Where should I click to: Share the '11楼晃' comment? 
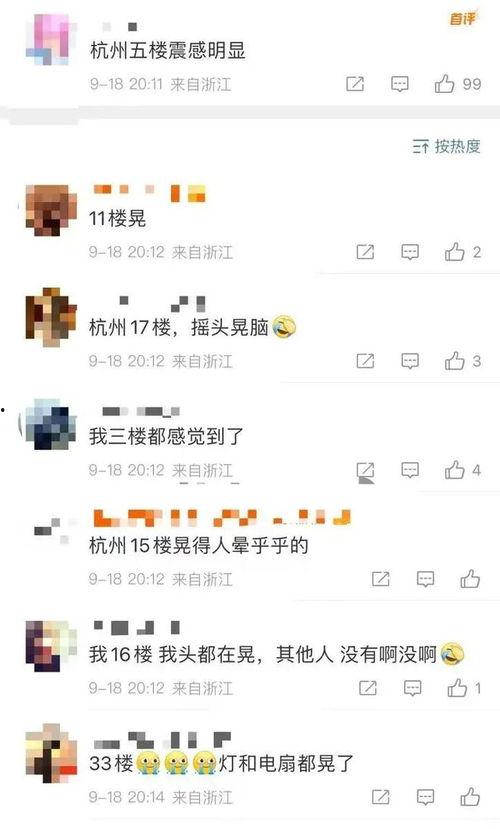point(365,252)
